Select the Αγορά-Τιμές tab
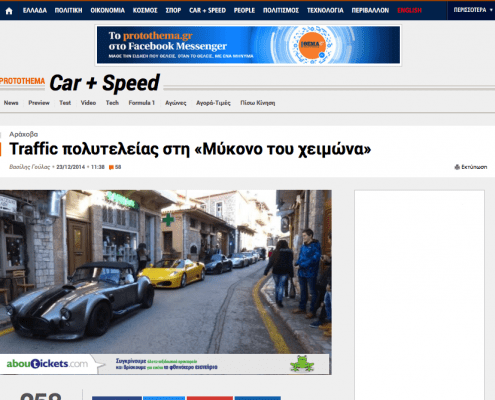This screenshot has width=495, height=400. click(213, 103)
